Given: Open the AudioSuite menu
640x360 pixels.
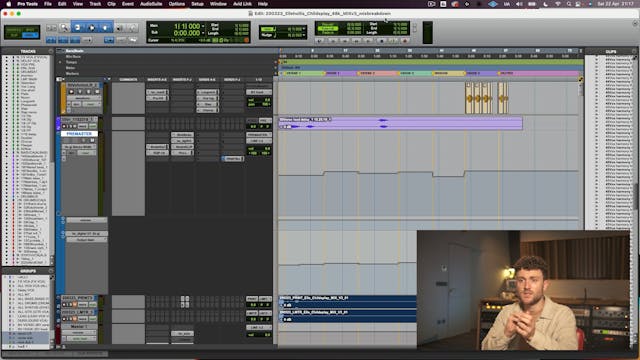Looking at the screenshot, I should pos(151,4).
